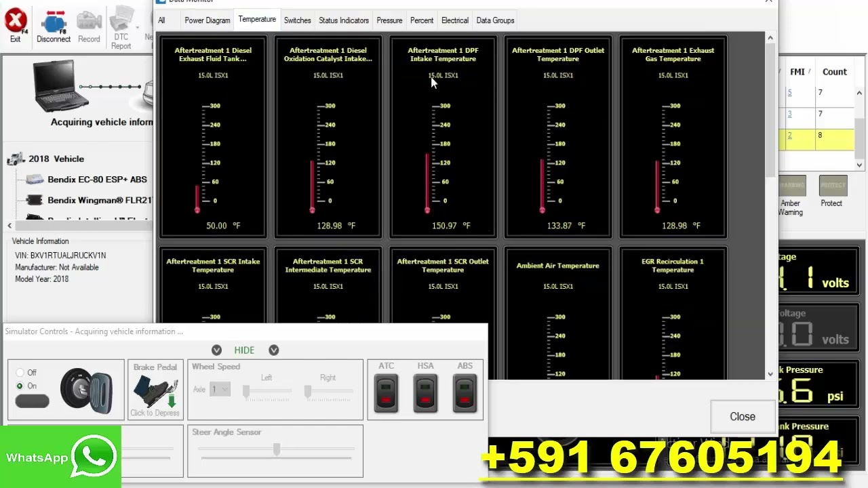This screenshot has width=868, height=488.
Task: Click the Diesel Oxidation Catalyst Intake gauge
Action: pos(328,137)
